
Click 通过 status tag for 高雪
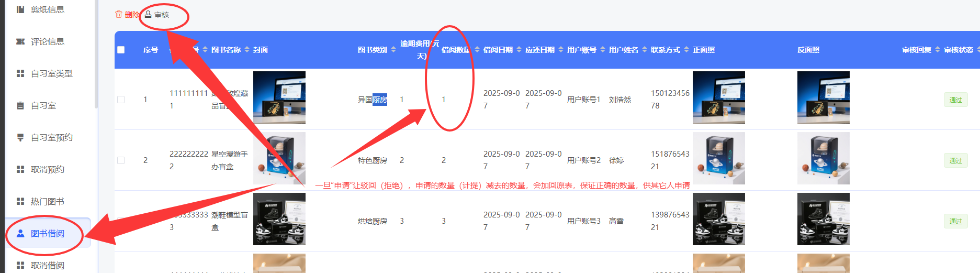point(955,221)
